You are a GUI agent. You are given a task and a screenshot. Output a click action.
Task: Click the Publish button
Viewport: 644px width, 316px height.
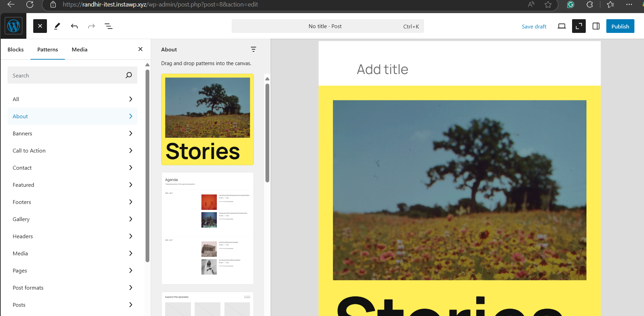tap(620, 26)
